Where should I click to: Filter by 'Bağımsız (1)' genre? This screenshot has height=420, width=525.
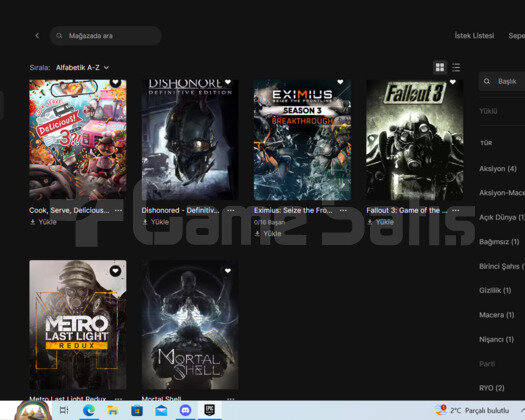click(499, 241)
